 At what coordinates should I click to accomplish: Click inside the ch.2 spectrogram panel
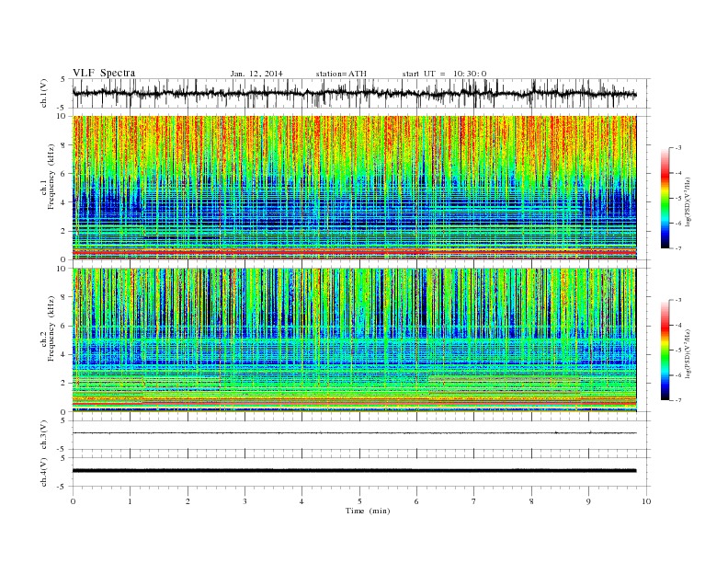[x=354, y=340]
